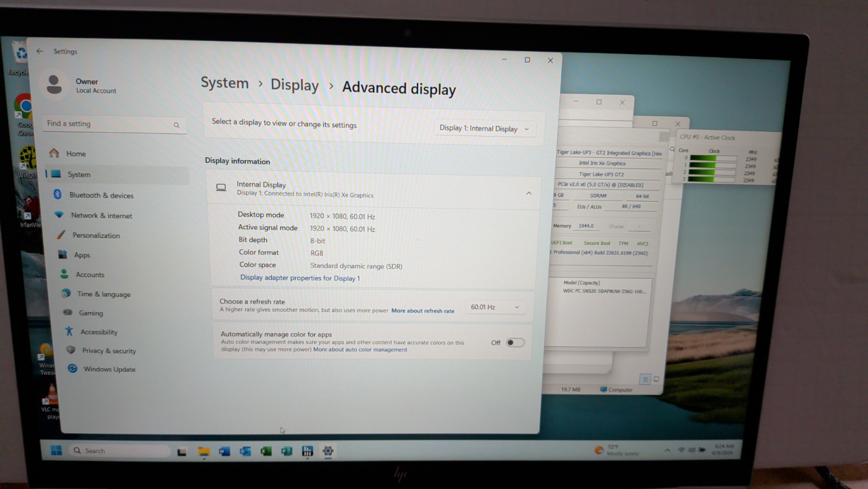Click the clock in the system tray
This screenshot has width=868, height=489.
tap(724, 449)
